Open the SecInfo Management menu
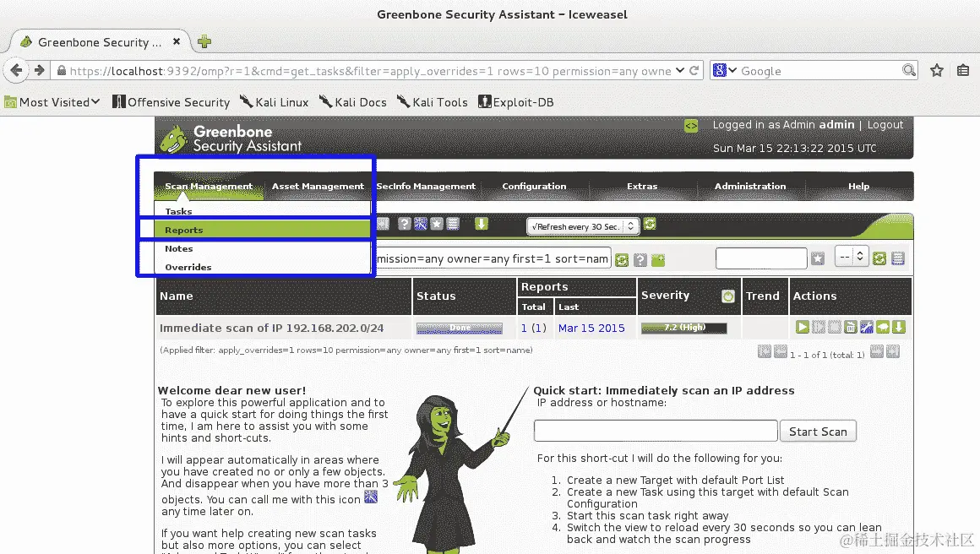The height and width of the screenshot is (554, 980). 426,186
